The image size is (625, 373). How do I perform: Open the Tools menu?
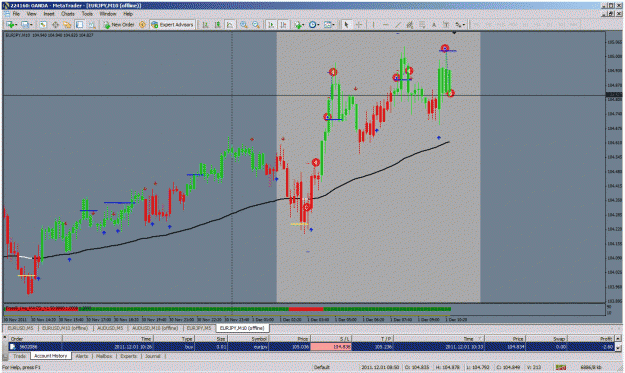click(x=87, y=14)
